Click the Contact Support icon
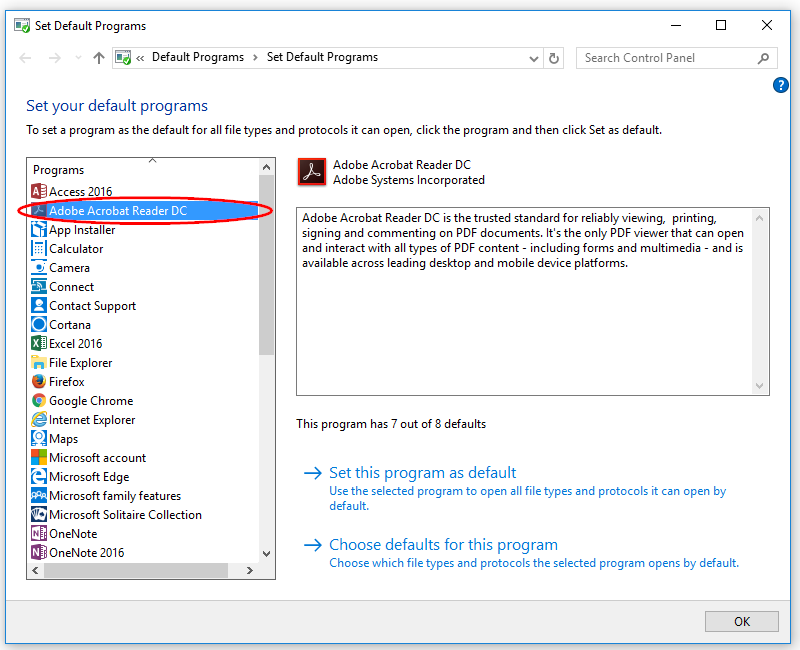 (x=39, y=305)
